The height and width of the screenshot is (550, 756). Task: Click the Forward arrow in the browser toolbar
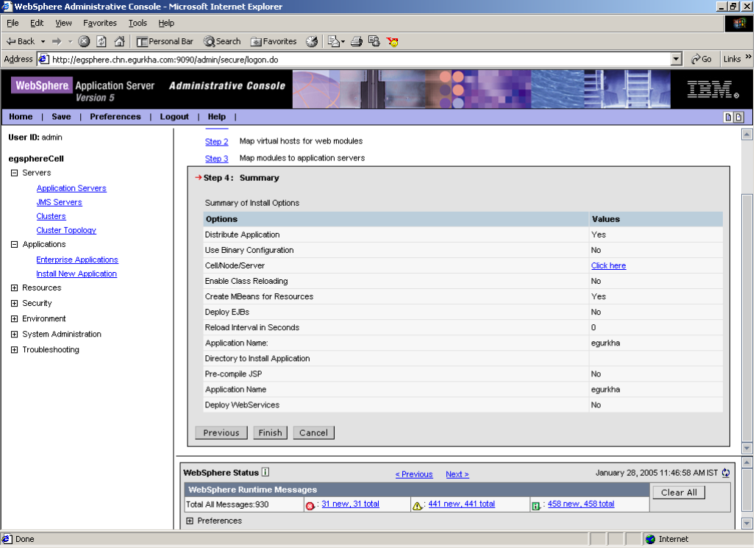(57, 41)
